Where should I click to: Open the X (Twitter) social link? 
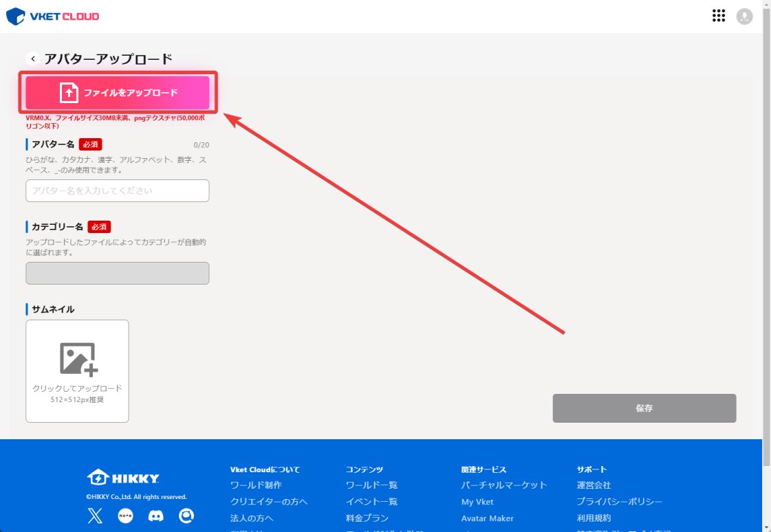[95, 516]
